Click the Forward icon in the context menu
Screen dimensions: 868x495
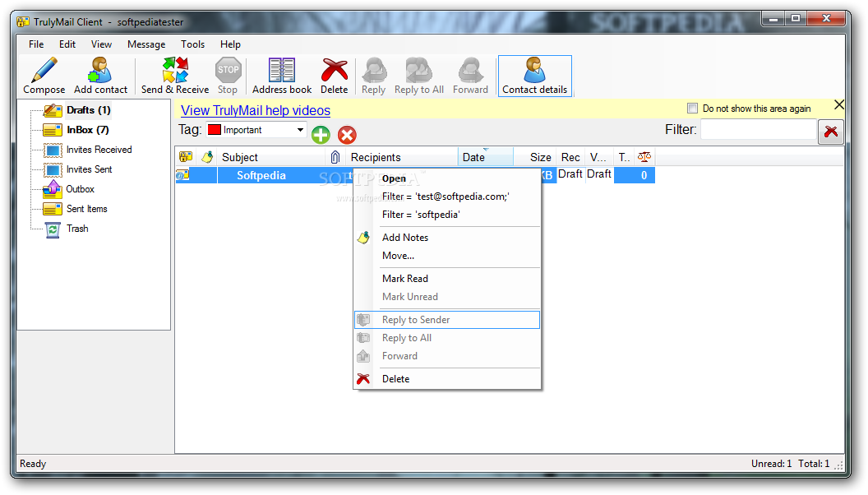pyautogui.click(x=363, y=356)
